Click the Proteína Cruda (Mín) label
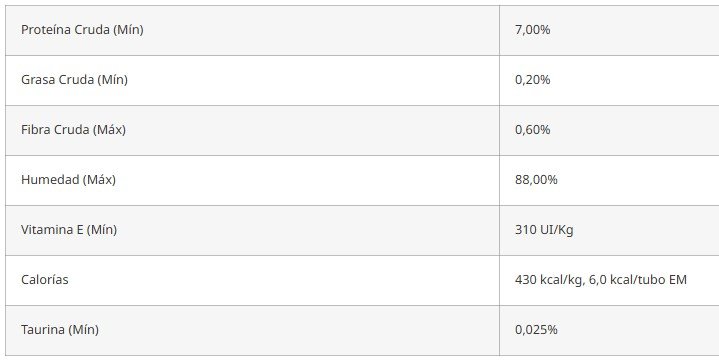The width and height of the screenshot is (719, 361). (82, 30)
